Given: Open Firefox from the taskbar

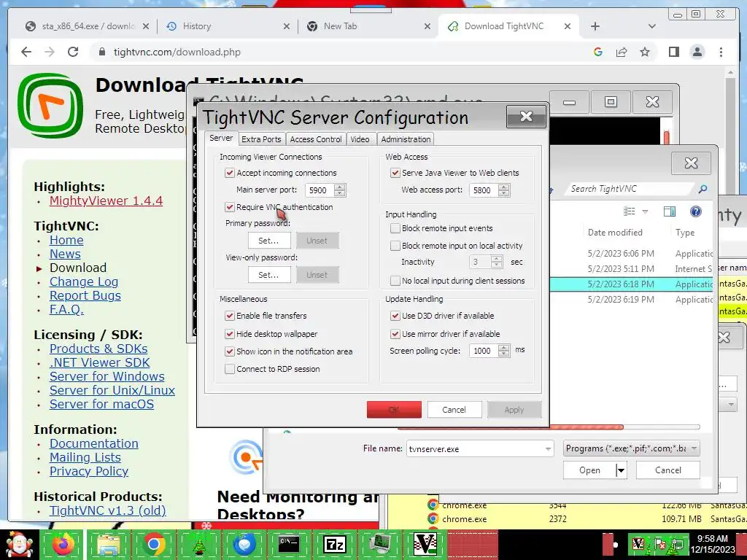Looking at the screenshot, I should (63, 544).
